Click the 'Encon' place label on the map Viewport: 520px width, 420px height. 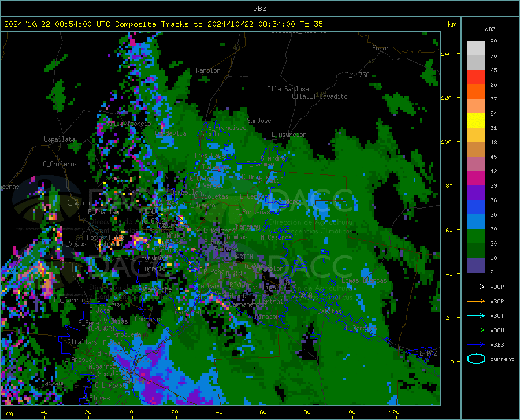pos(381,48)
